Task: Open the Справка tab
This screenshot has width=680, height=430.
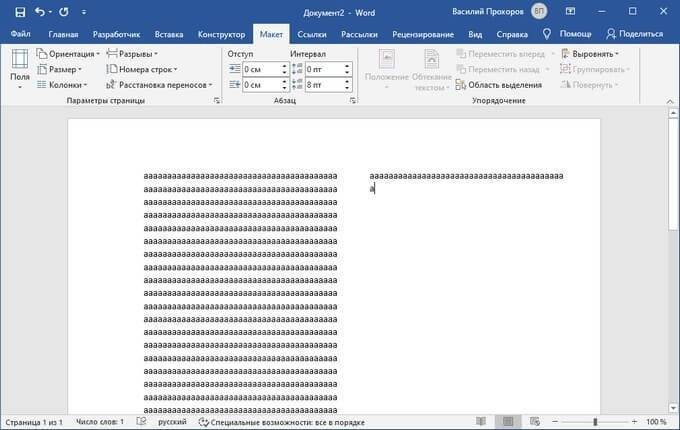Action: pos(512,34)
